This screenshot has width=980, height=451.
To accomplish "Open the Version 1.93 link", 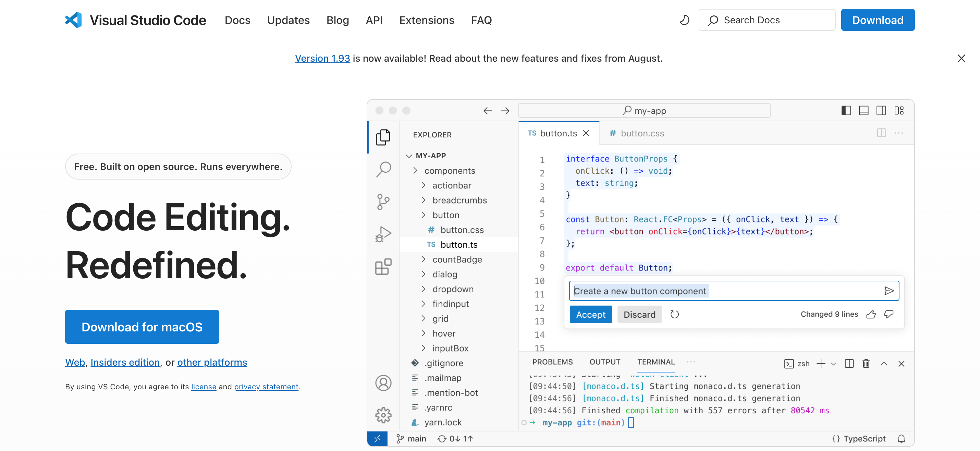I will (322, 58).
